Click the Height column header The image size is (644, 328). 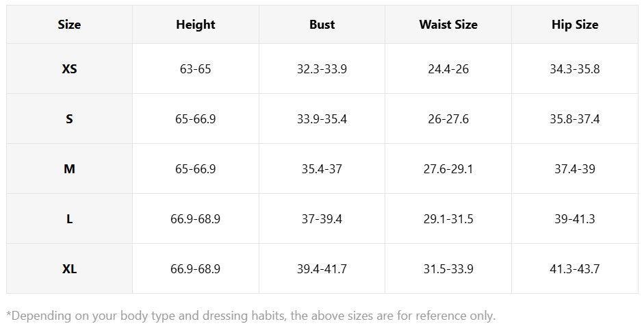coord(195,25)
